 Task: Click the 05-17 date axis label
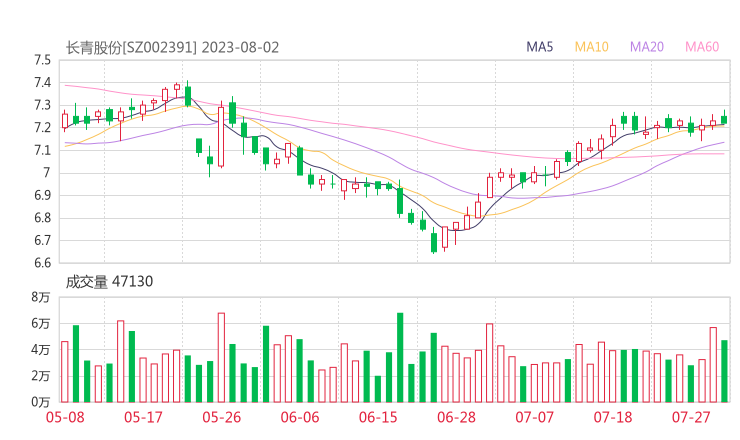[x=143, y=417]
